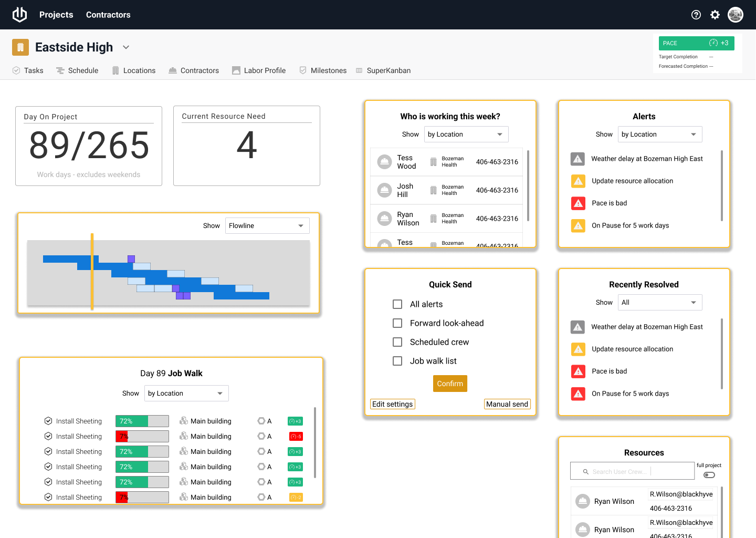Click the Manual send button
Viewport: 756px width, 538px height.
[507, 404]
